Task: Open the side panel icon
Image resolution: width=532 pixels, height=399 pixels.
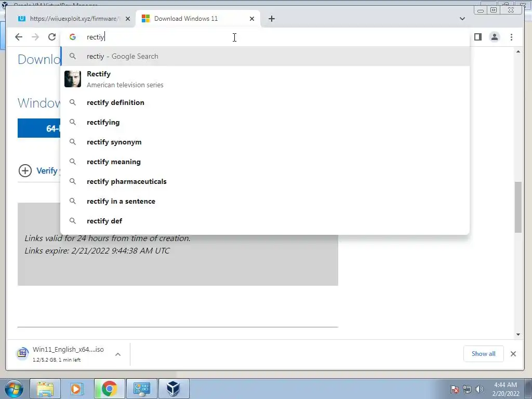Action: click(478, 37)
